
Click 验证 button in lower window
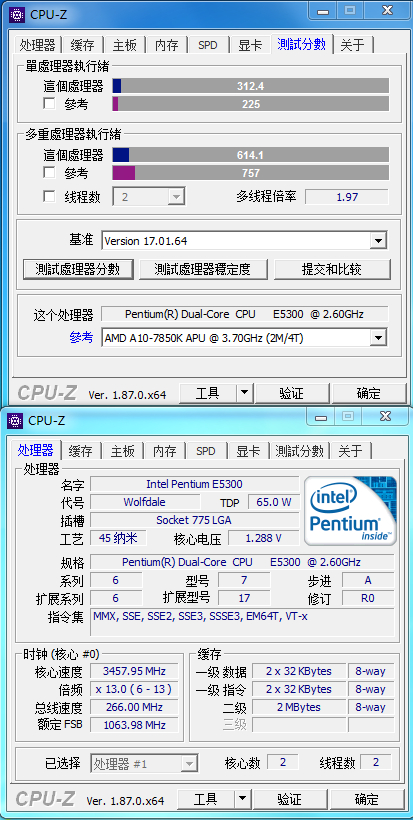[x=289, y=799]
